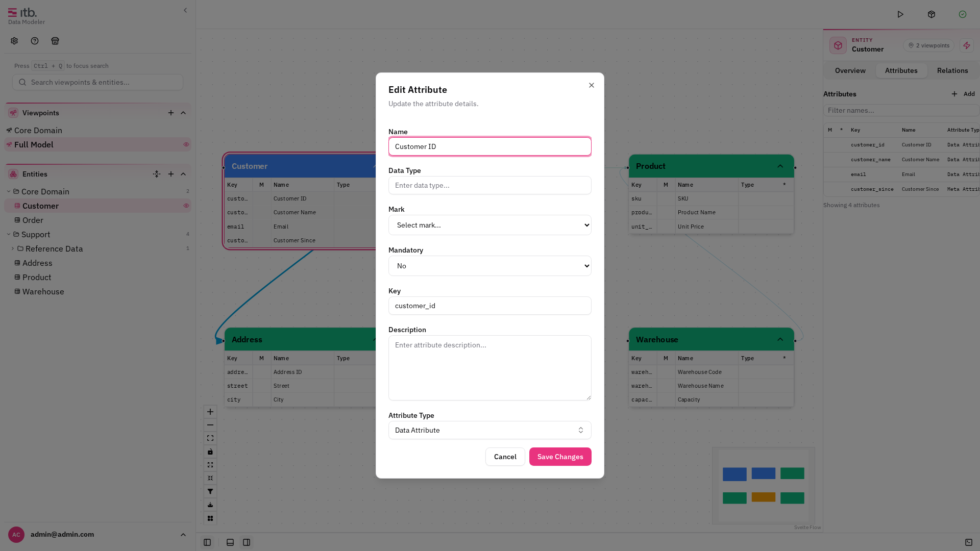Zoom in on the canvas with the plus control
This screenshot has height=551, width=980.
click(210, 412)
